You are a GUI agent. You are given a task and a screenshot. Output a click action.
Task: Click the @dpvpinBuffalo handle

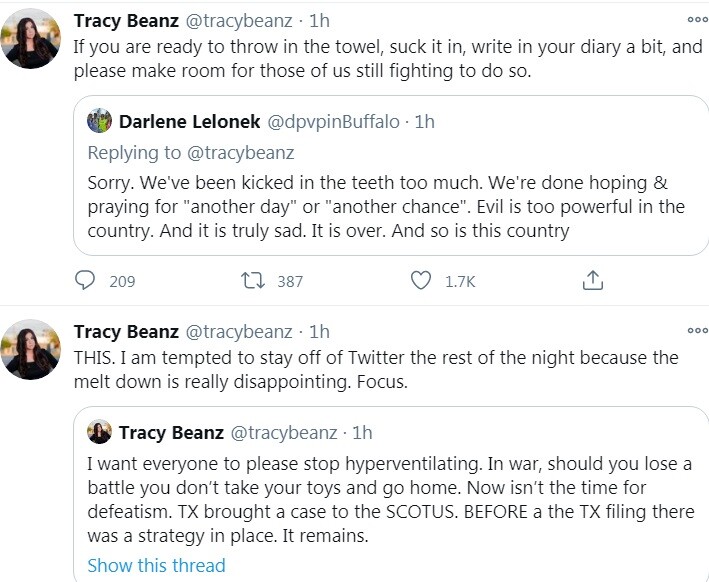click(x=332, y=122)
